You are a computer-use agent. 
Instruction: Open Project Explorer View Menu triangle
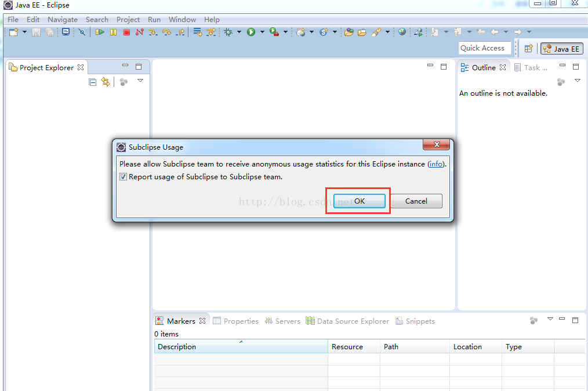pos(140,81)
